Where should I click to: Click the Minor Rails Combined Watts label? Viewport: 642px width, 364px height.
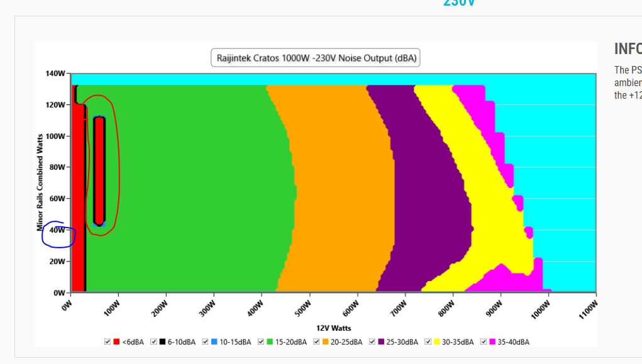(40, 182)
